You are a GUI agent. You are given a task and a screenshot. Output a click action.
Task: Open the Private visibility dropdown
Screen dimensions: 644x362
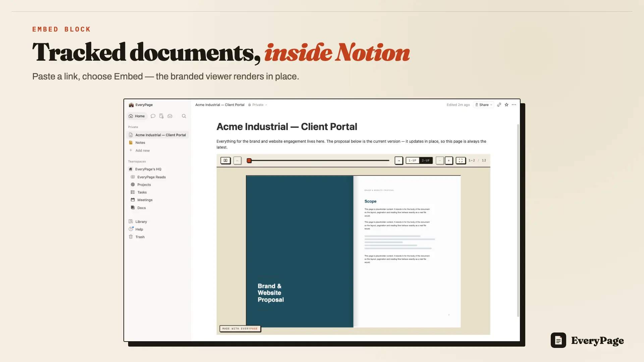tap(258, 105)
